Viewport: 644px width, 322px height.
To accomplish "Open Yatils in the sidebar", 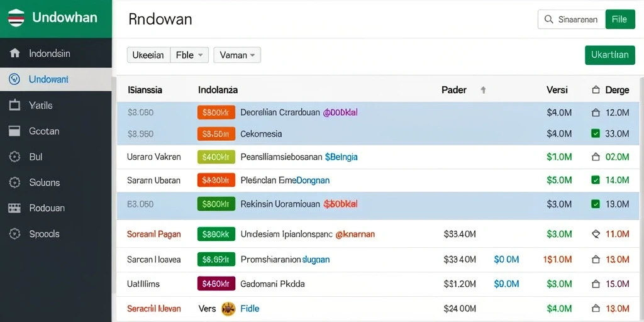I will (41, 106).
